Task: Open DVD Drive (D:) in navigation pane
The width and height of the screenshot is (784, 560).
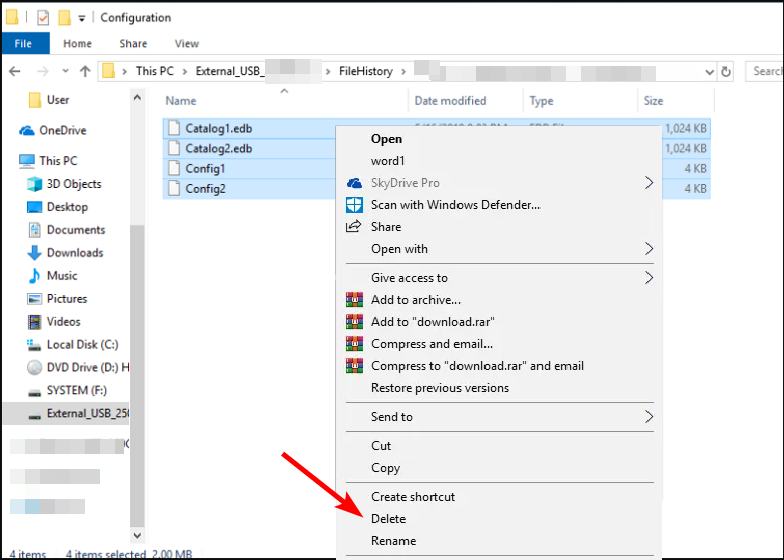Action: [78, 368]
